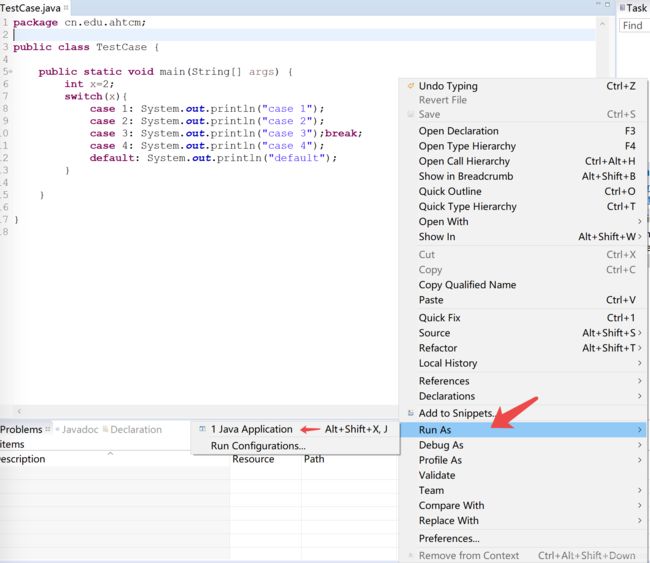Choose Quick Type Hierarchy
Image resolution: width=650 pixels, height=563 pixels.
pyautogui.click(x=523, y=206)
